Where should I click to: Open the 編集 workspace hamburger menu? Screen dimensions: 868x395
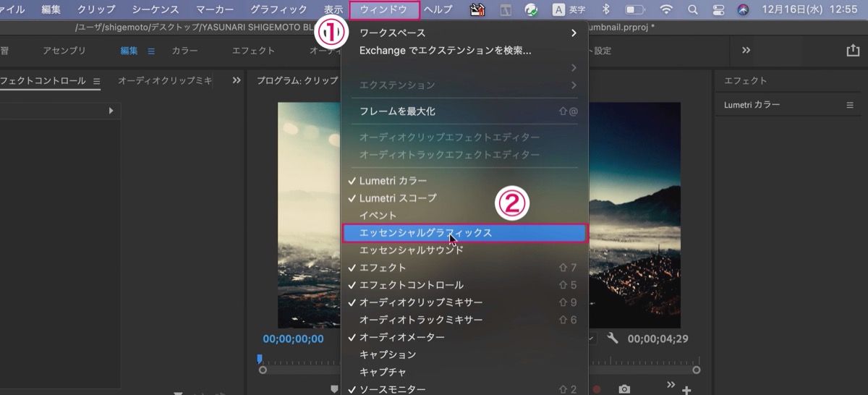tap(151, 51)
